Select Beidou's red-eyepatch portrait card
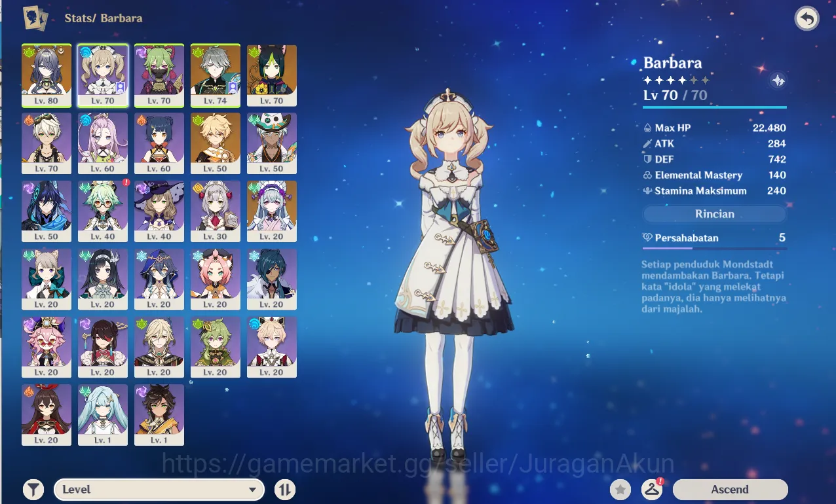This screenshot has height=504, width=836. pos(103,348)
